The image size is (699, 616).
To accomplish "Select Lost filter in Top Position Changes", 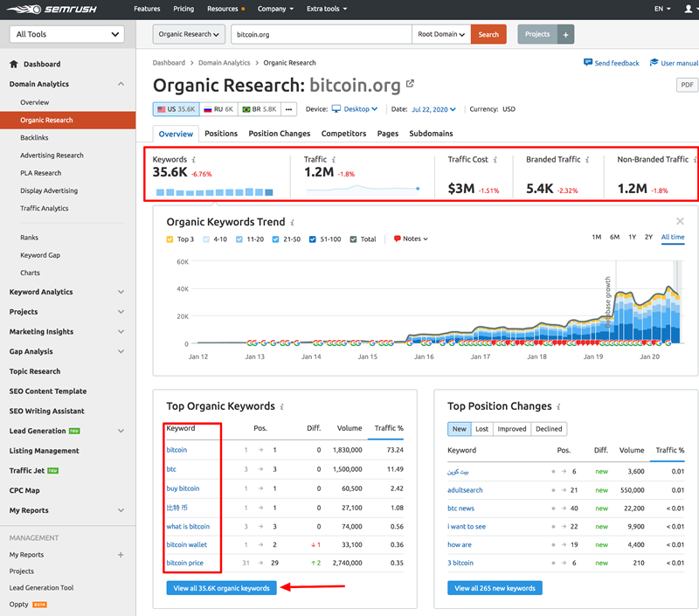I will (482, 429).
